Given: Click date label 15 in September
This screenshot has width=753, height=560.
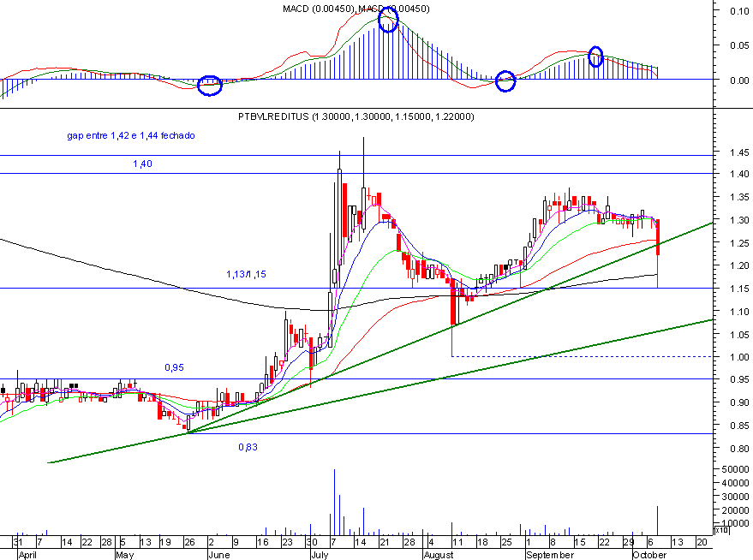Looking at the screenshot, I should click(x=580, y=542).
